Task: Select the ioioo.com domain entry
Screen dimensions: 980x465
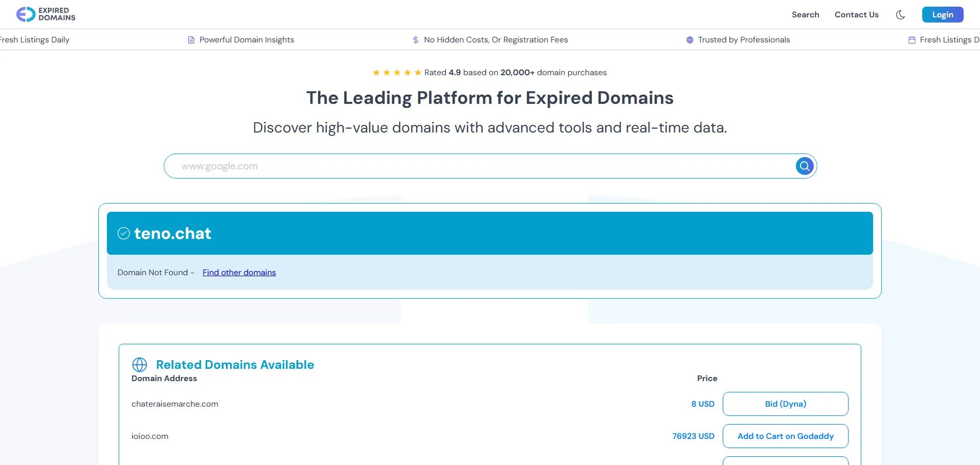Action: (x=150, y=436)
